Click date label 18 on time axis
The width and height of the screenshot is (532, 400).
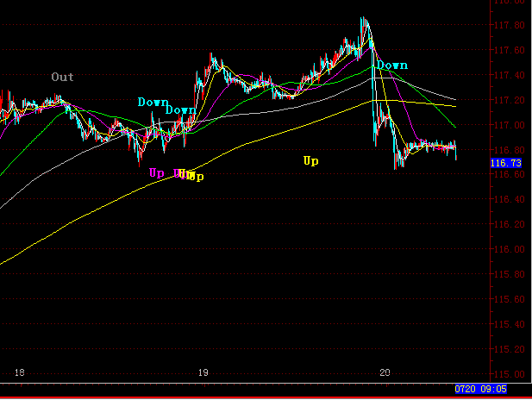(x=20, y=373)
